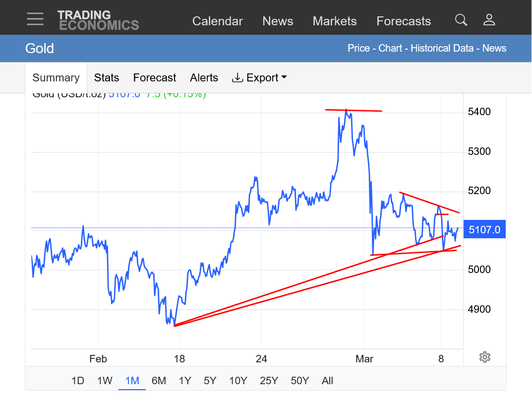Set chart range to 6M
This screenshot has width=532, height=411.
tap(159, 381)
